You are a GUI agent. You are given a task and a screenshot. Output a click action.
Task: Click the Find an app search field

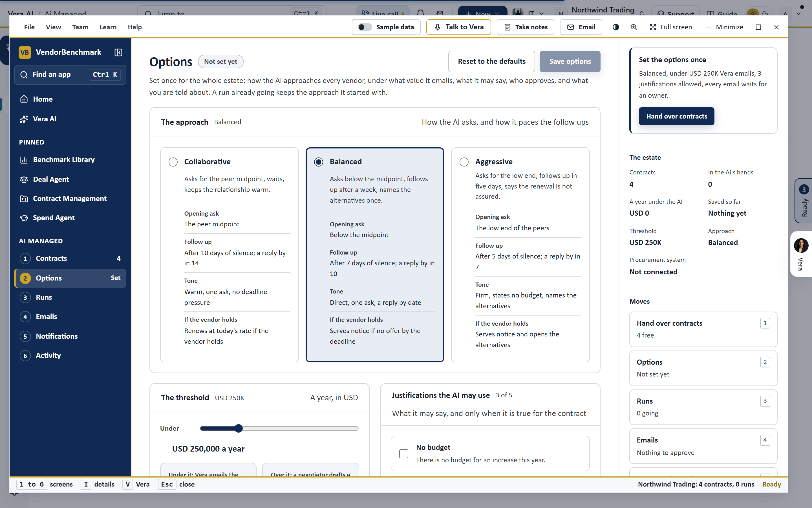[x=70, y=75]
